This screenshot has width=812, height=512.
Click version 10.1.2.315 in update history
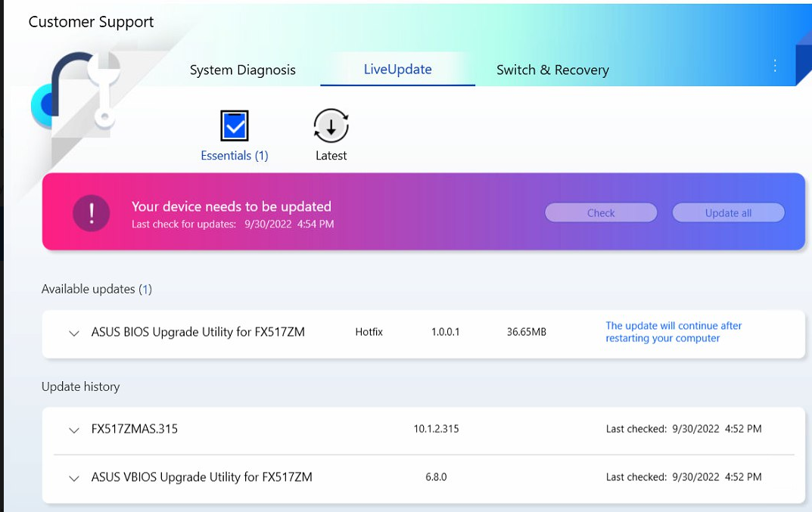point(436,429)
